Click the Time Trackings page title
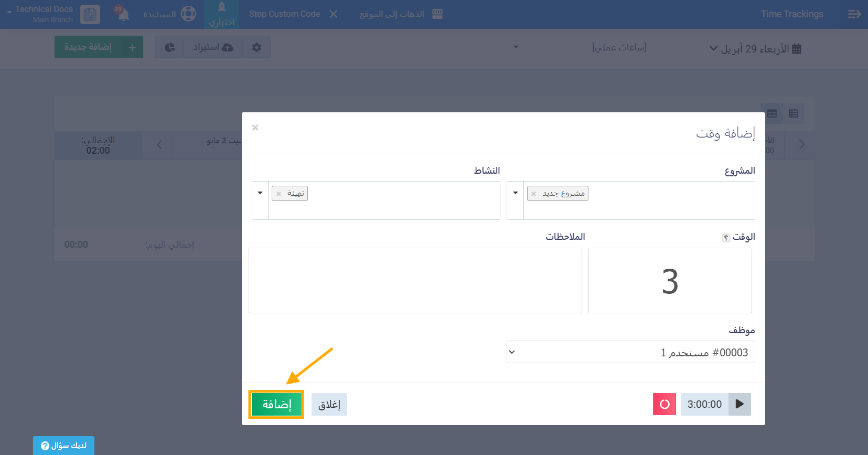868x455 pixels. point(792,14)
